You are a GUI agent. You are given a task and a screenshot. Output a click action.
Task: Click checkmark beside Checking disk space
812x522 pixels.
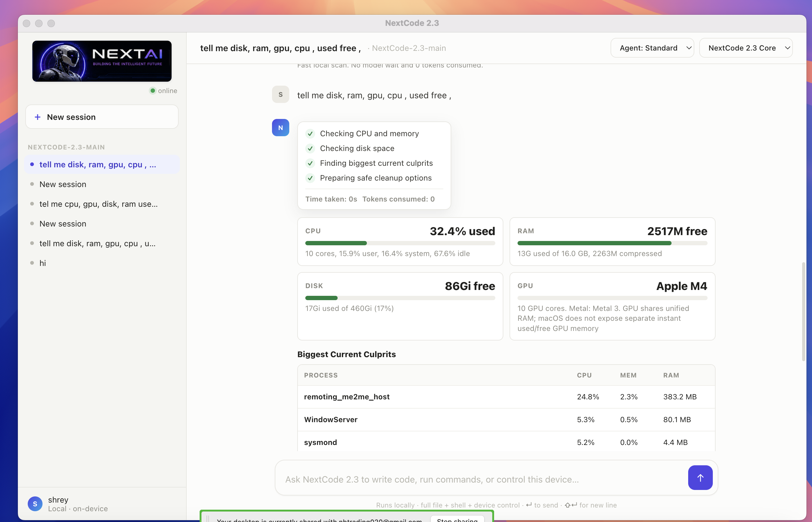pos(310,149)
